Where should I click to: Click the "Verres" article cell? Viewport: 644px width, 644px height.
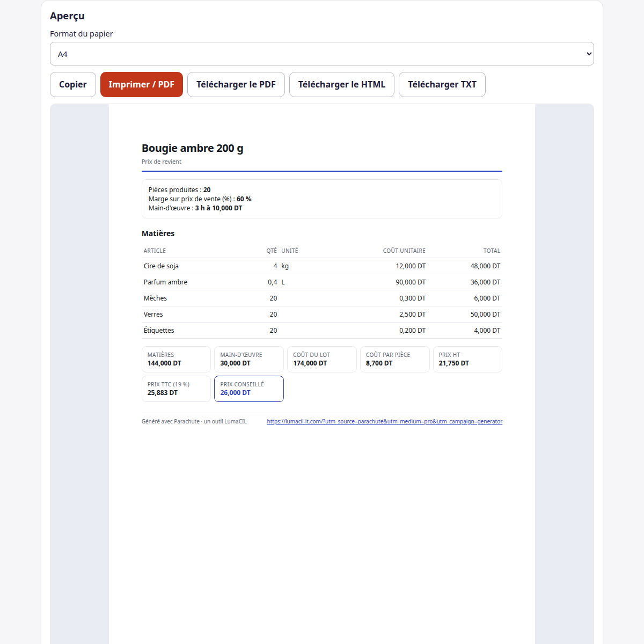click(x=153, y=314)
